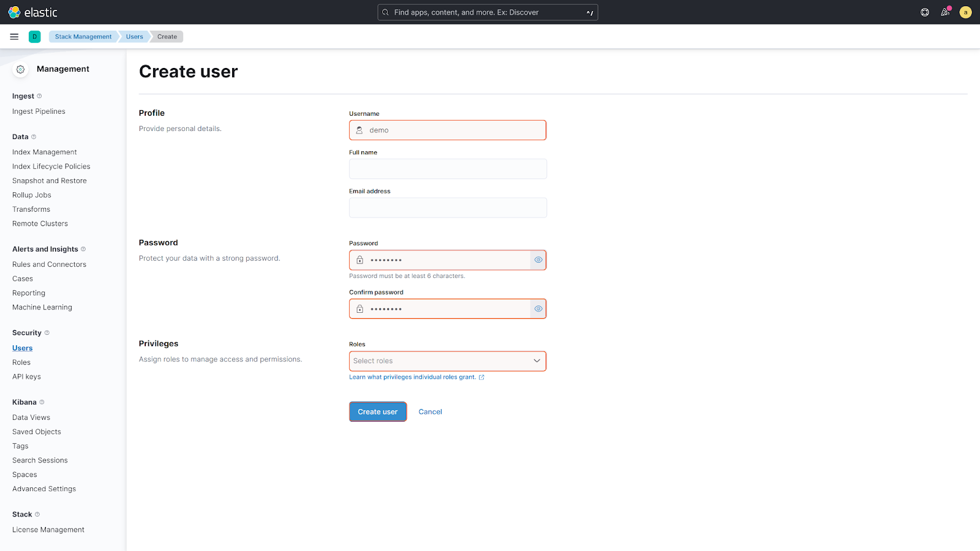The width and height of the screenshot is (980, 551).
Task: Toggle visibility of Confirm password field
Action: [x=538, y=309]
